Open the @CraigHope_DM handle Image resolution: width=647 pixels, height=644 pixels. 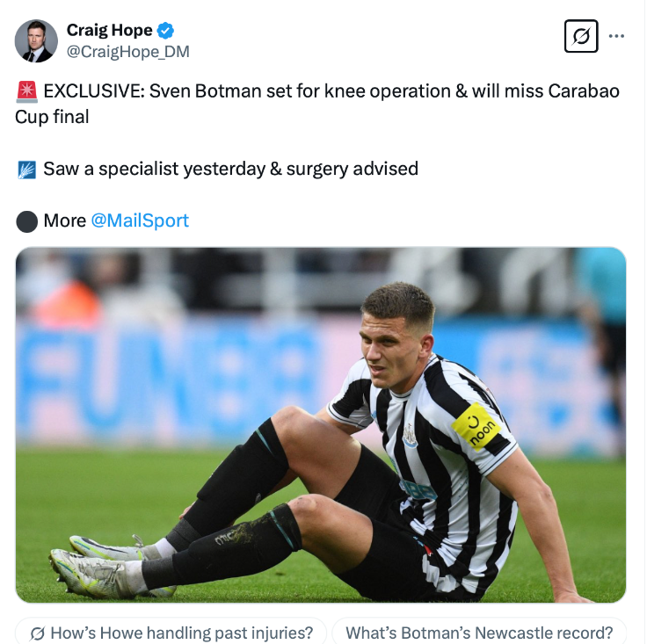pos(127,52)
